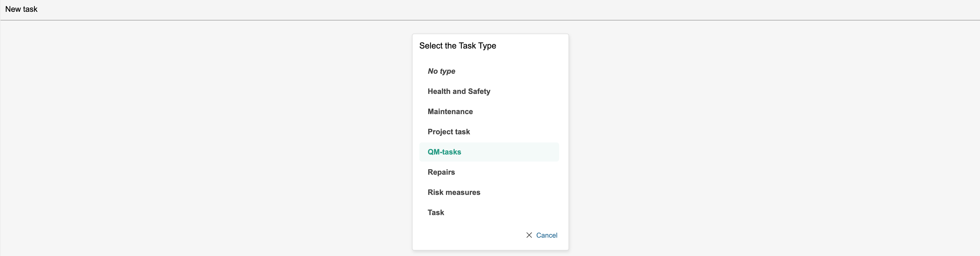
Task: Click the "Select the Task Type" heading
Action: coord(457,46)
